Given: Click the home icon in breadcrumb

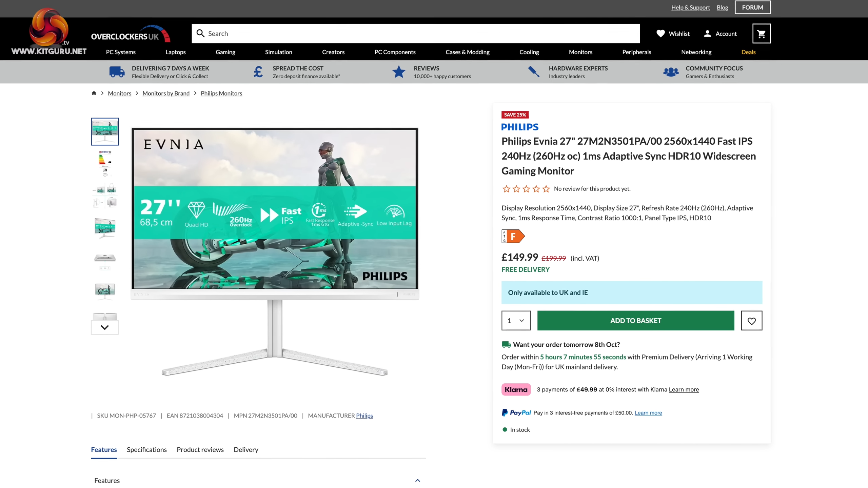Looking at the screenshot, I should click(94, 93).
